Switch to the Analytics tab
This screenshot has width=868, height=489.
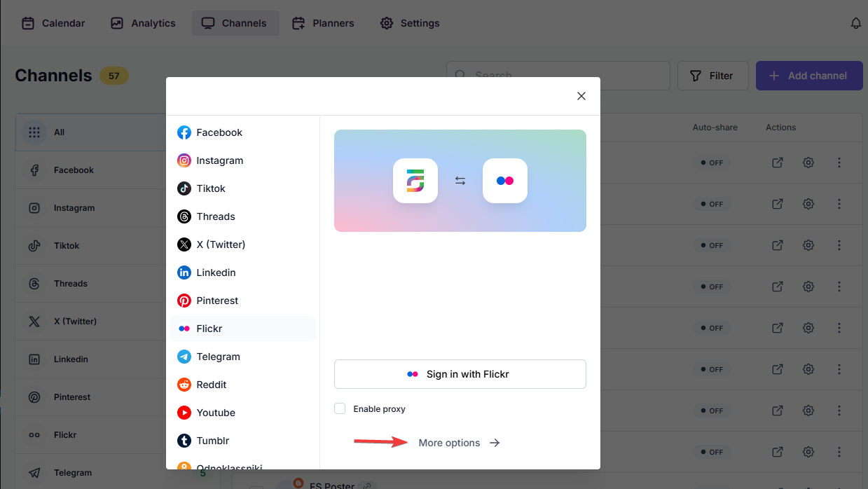pos(144,23)
